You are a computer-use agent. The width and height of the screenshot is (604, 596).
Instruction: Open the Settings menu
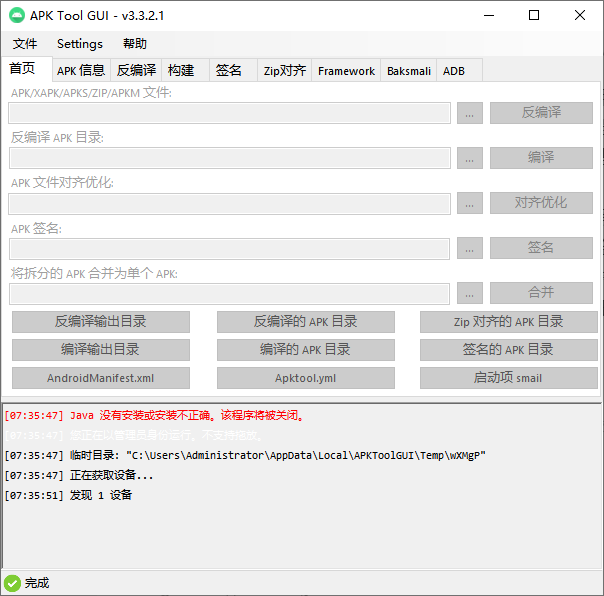(x=80, y=44)
